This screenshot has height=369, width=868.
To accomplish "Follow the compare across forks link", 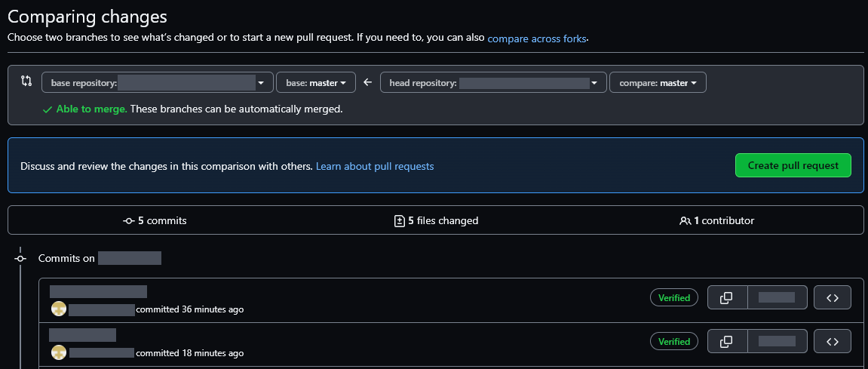I will click(536, 38).
